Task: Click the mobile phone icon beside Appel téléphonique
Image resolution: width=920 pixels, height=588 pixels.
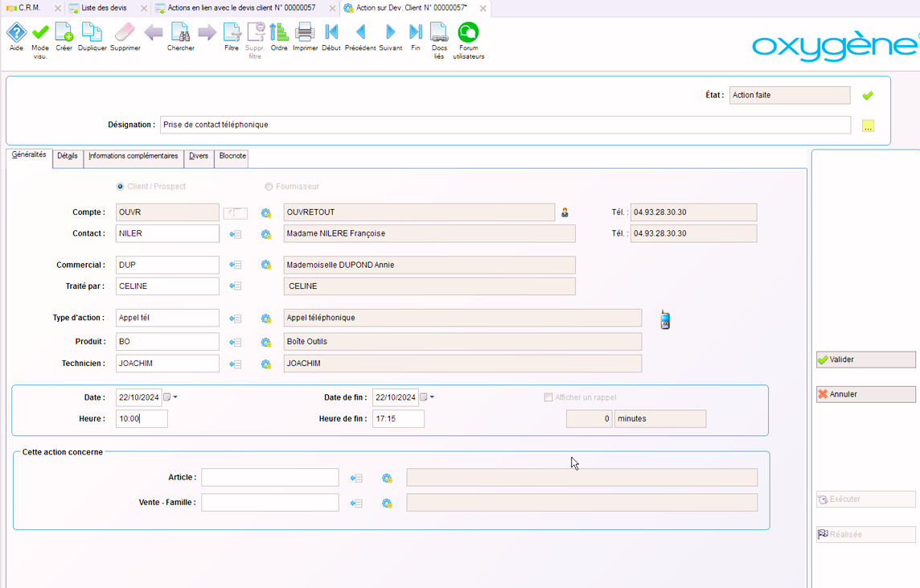Action: (665, 319)
